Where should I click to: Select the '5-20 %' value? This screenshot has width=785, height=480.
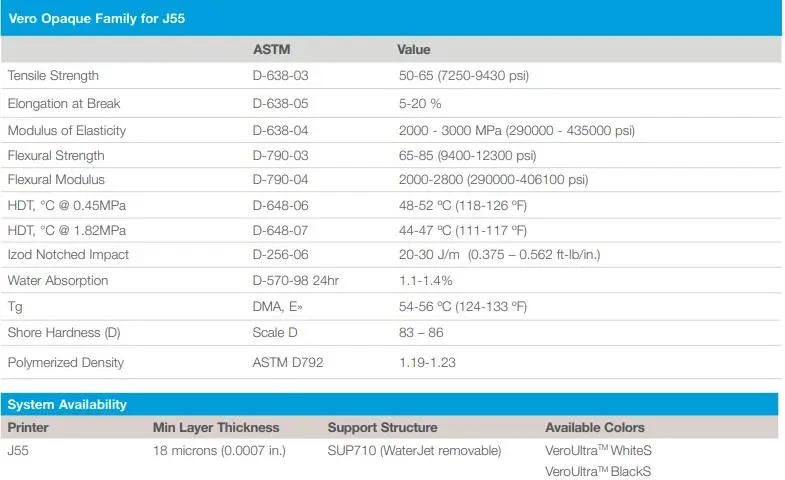[420, 104]
